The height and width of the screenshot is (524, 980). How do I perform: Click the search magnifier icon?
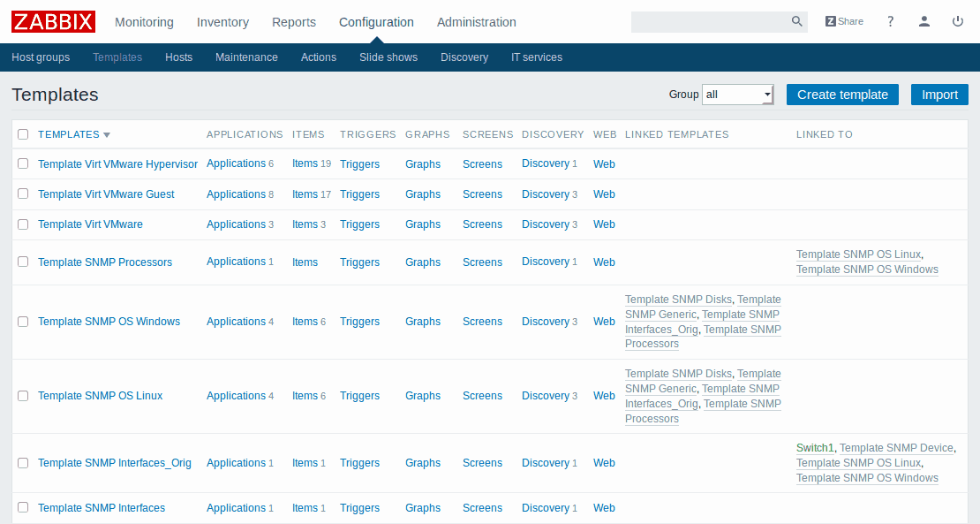(x=796, y=22)
